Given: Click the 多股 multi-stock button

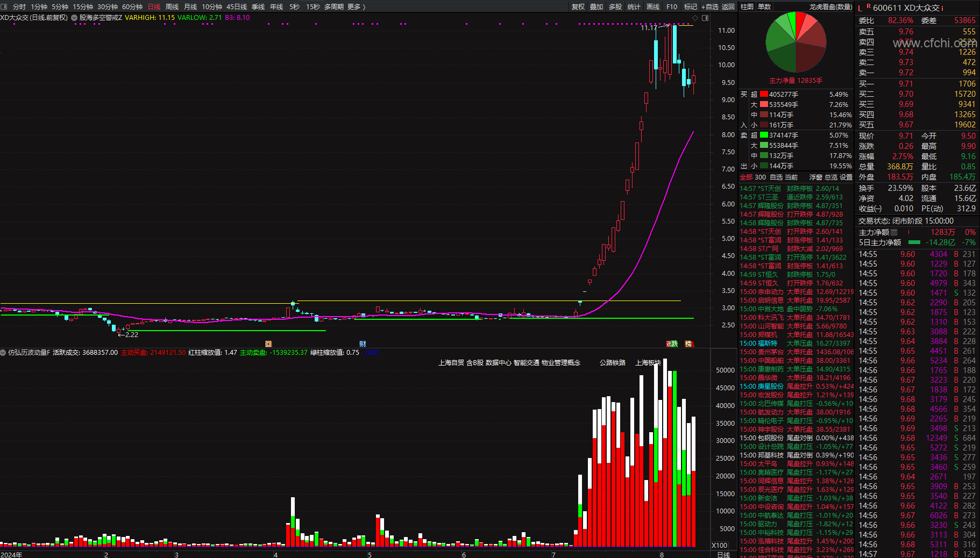Looking at the screenshot, I should tap(615, 6).
